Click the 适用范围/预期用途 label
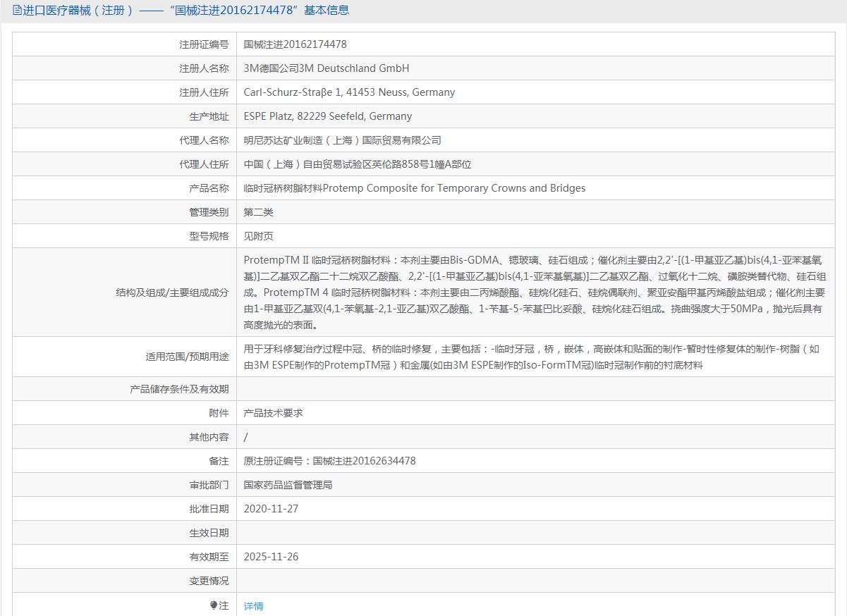847x616 pixels. tap(188, 357)
